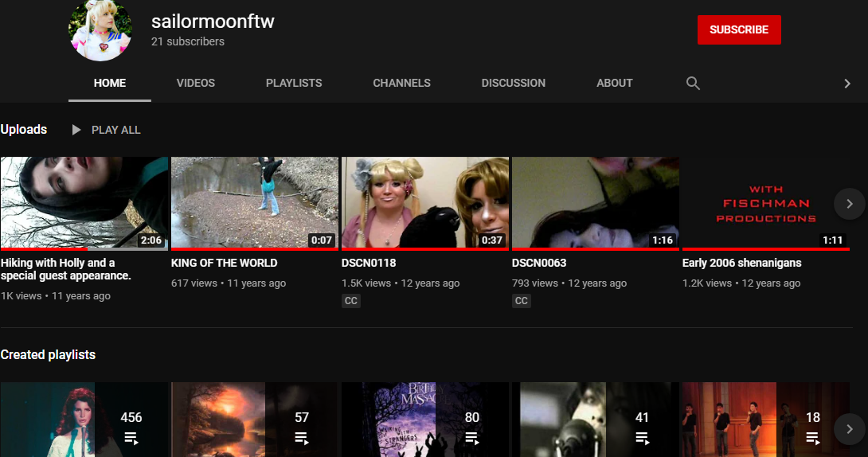Switch to the Home tab
The width and height of the screenshot is (868, 457).
click(x=110, y=83)
